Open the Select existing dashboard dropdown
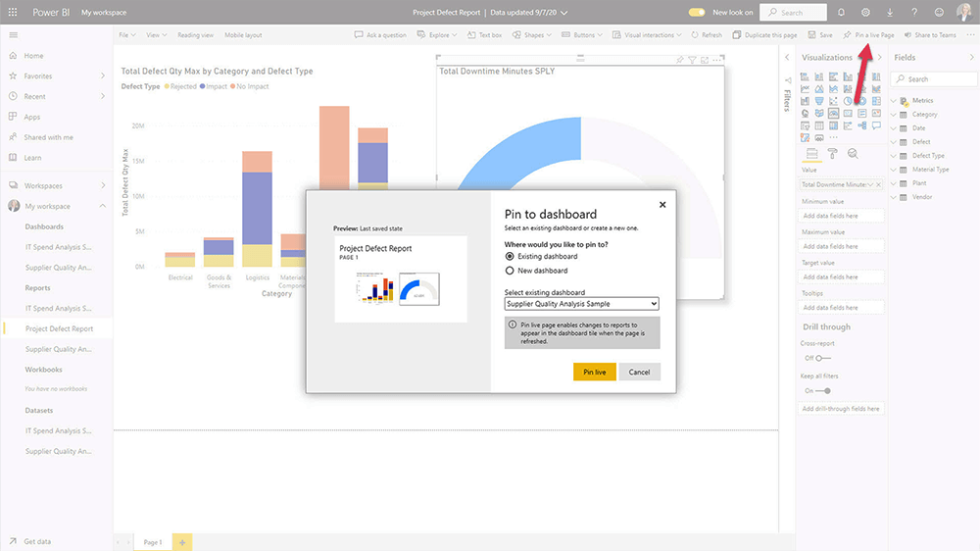This screenshot has height=551, width=980. pos(581,304)
